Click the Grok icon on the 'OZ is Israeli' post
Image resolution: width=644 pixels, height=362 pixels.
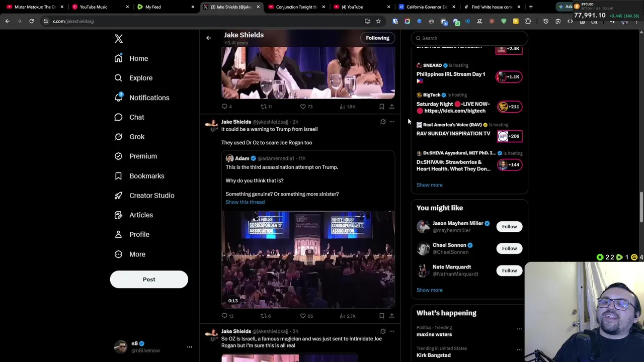[x=383, y=331]
